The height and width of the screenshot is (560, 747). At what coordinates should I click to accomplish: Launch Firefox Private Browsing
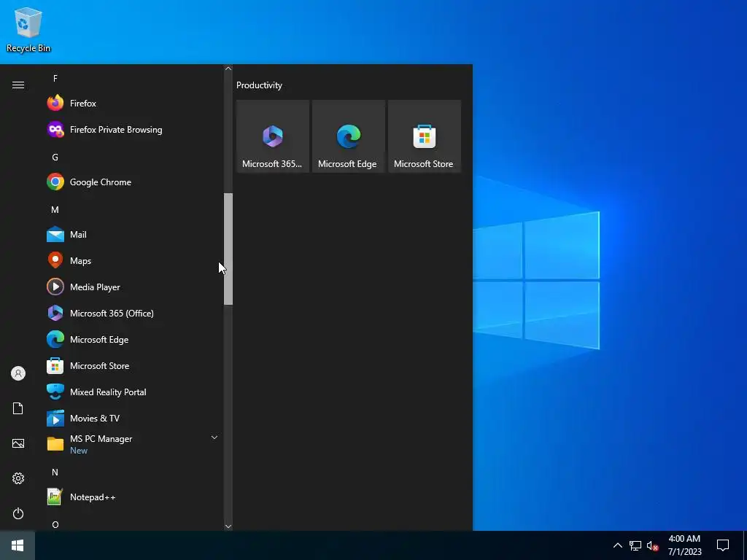pos(133,130)
